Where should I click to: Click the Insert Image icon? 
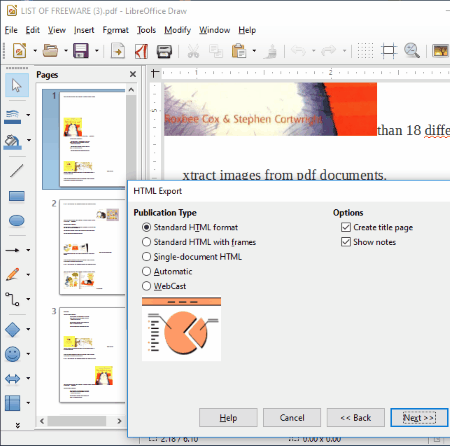[x=440, y=51]
